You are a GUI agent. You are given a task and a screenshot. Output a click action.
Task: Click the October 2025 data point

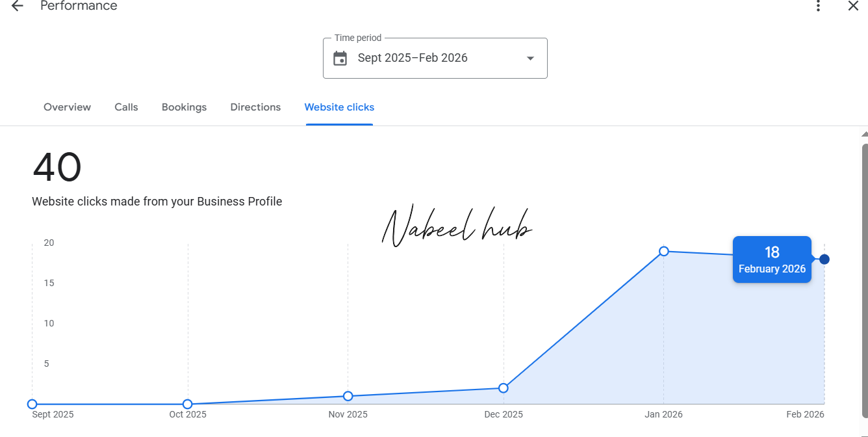[x=188, y=403]
